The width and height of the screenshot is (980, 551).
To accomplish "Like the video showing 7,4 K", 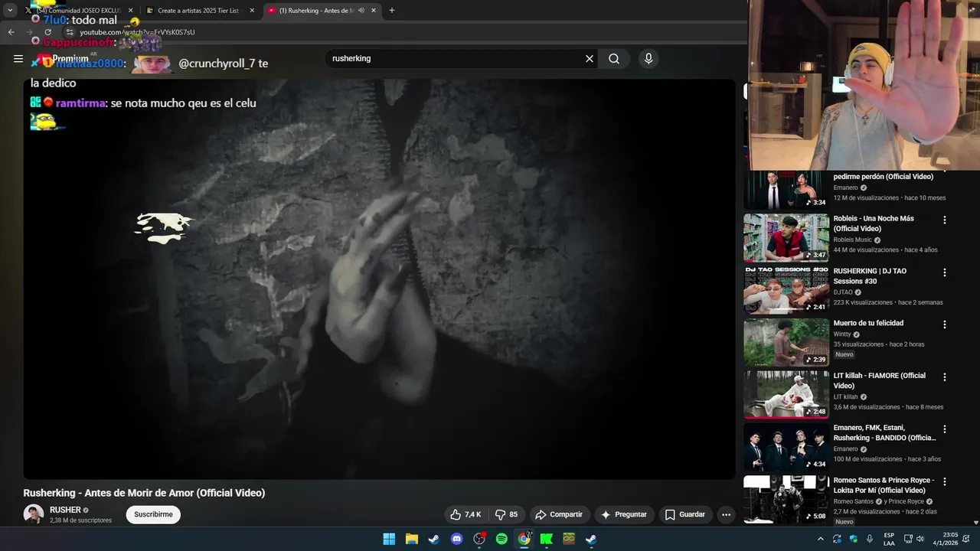I will pos(465,514).
